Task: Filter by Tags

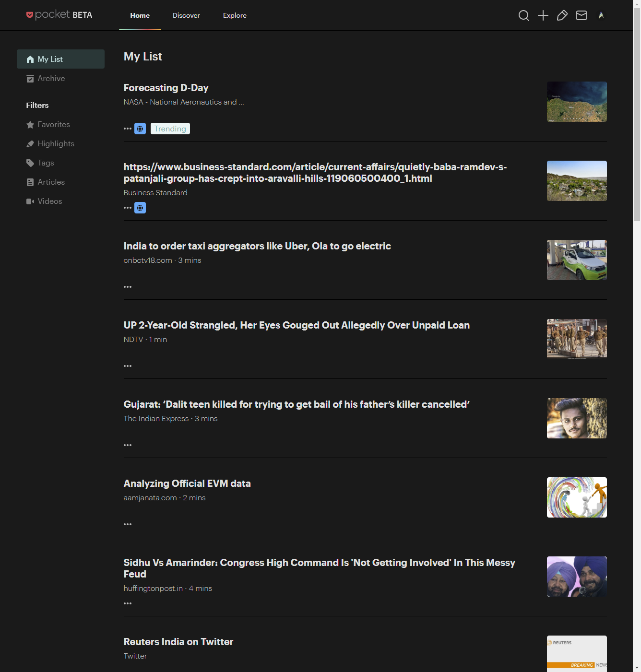Action: pos(60,163)
